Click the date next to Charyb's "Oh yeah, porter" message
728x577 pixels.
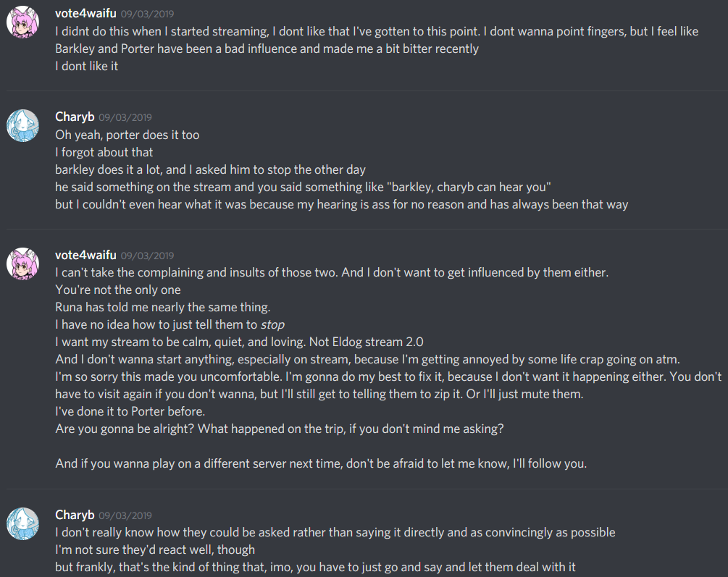pos(125,117)
